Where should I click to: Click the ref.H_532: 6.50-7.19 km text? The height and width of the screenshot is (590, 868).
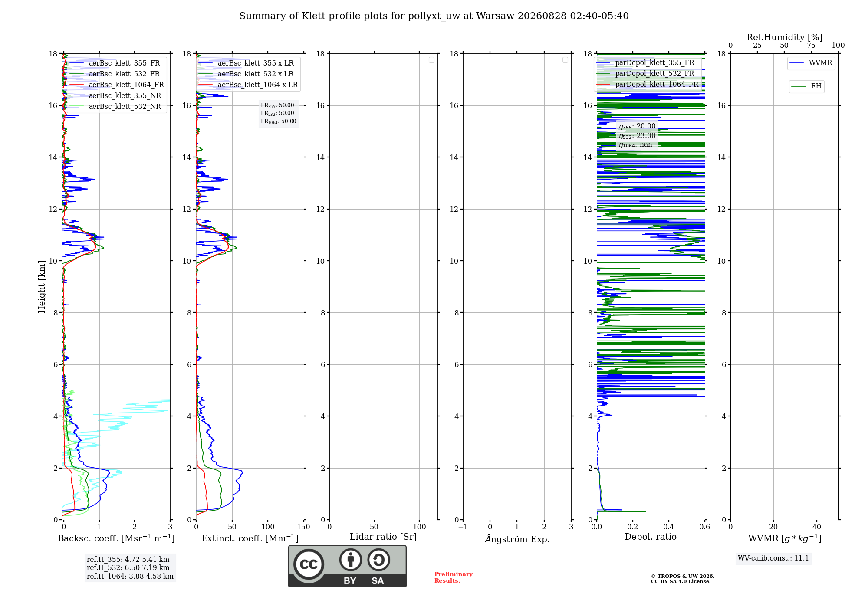click(128, 568)
